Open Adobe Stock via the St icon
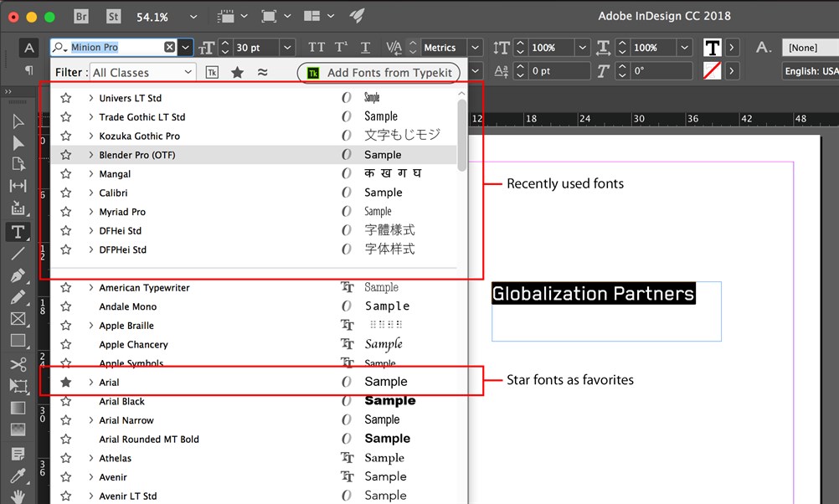Viewport: 839px width, 504px height. click(x=112, y=15)
